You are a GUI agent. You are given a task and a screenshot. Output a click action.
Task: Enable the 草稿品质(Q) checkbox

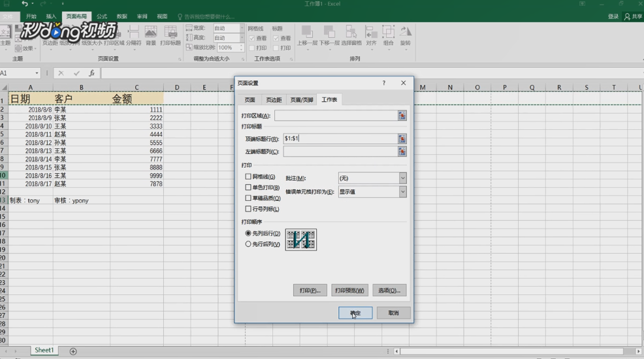[248, 198]
